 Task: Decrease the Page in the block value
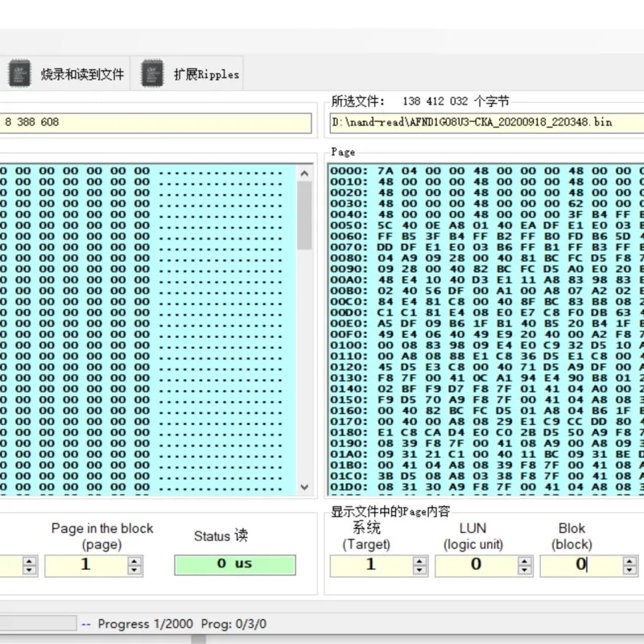point(135,570)
